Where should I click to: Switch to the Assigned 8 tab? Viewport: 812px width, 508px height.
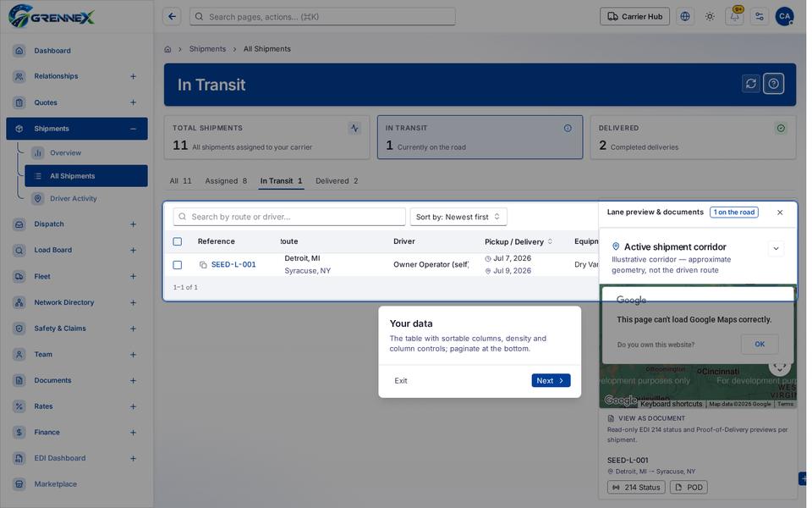(226, 181)
